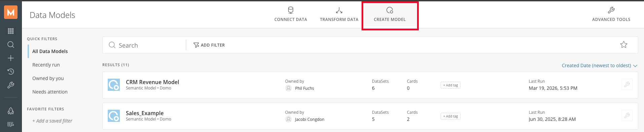Select Owned by you quick filter

tap(48, 78)
